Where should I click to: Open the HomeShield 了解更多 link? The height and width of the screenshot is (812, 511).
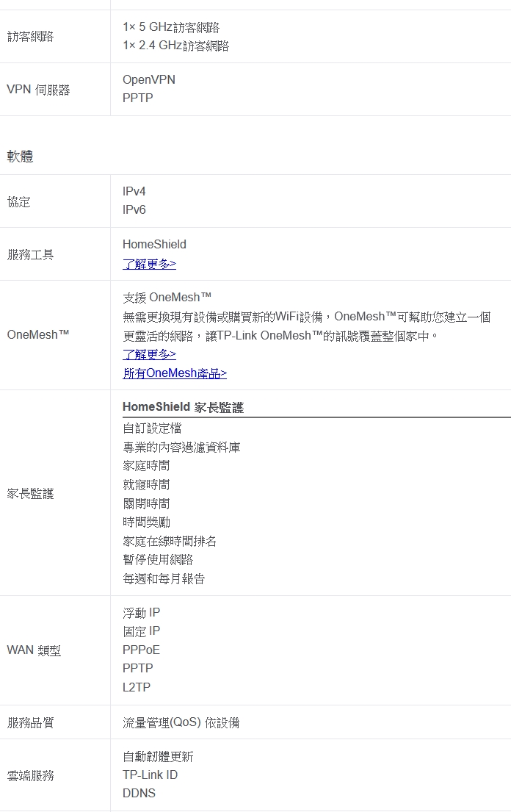tap(149, 264)
